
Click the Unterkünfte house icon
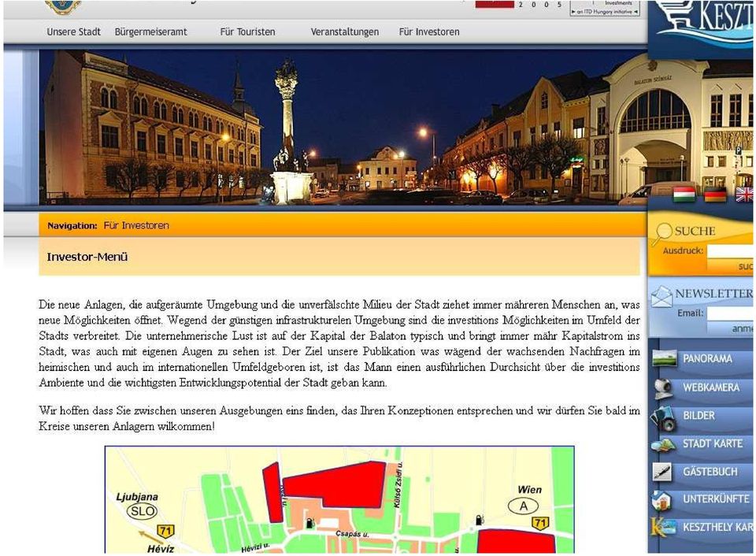click(661, 501)
